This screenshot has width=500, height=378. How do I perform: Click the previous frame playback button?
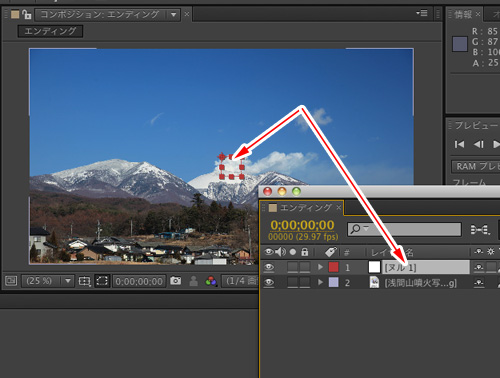[478, 144]
